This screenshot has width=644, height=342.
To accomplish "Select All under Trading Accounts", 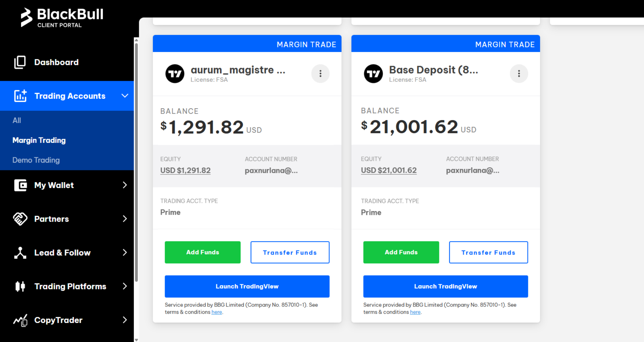I will [17, 120].
